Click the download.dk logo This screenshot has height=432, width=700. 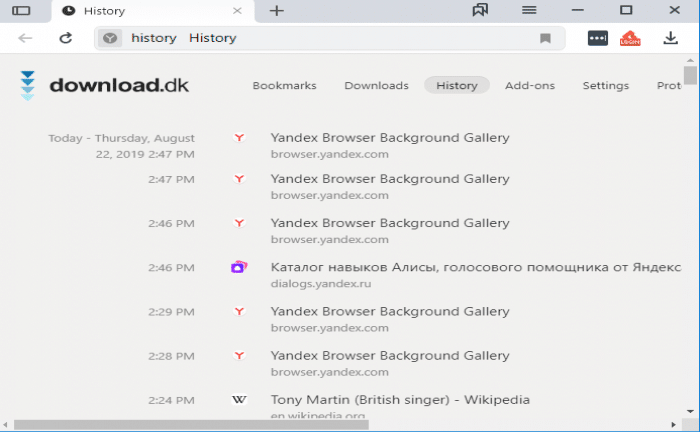pos(105,85)
